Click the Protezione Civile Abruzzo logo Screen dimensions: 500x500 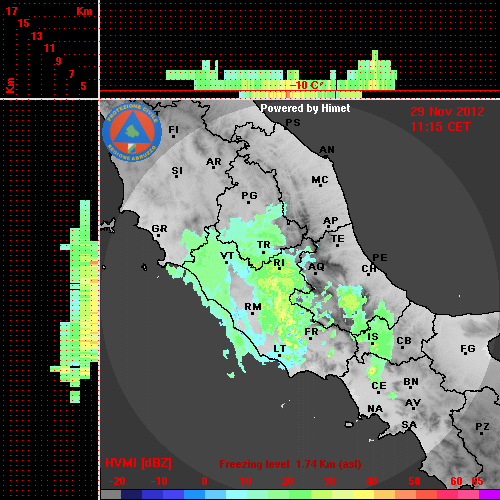[x=132, y=132]
